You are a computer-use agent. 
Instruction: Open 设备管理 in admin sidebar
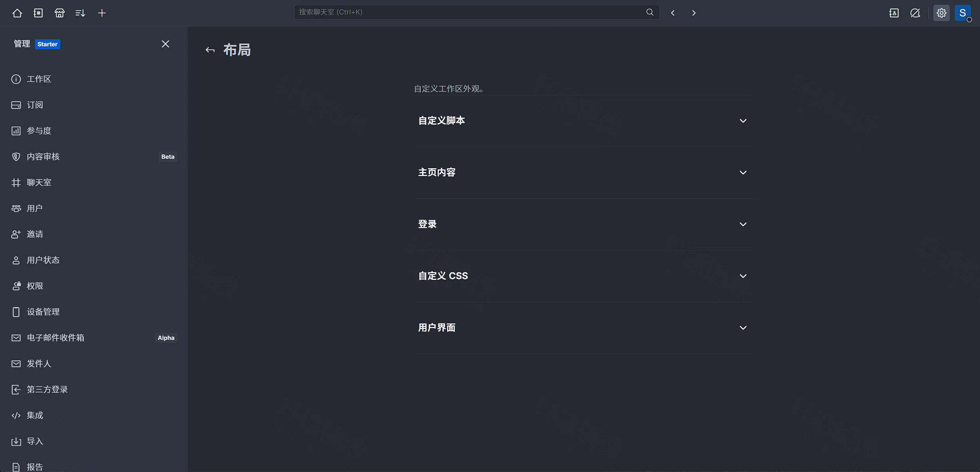tap(94, 312)
